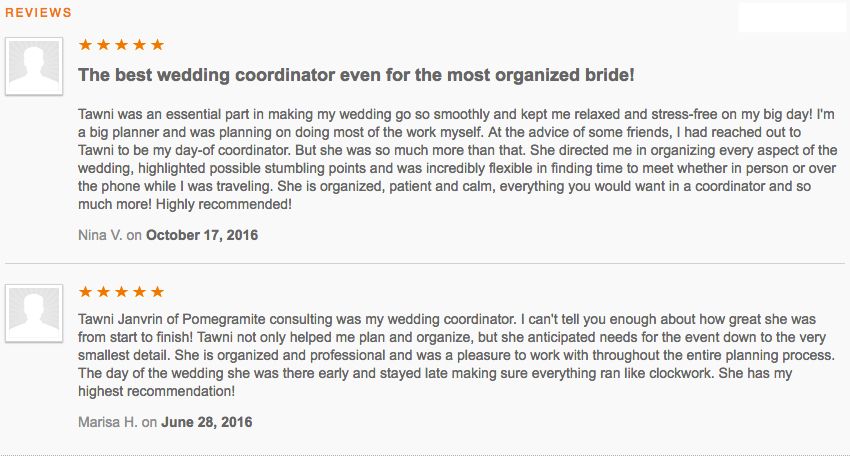Click the June 28, 2016 review date

tap(207, 422)
